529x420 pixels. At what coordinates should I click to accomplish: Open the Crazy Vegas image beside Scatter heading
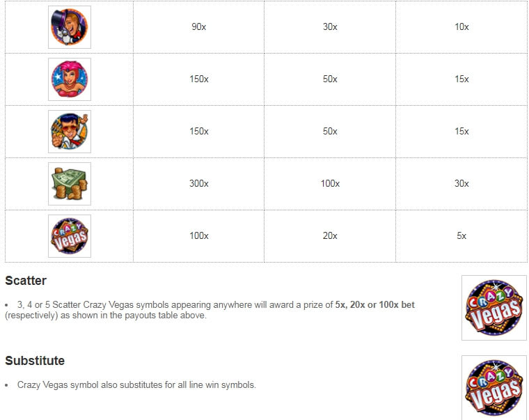click(x=494, y=307)
